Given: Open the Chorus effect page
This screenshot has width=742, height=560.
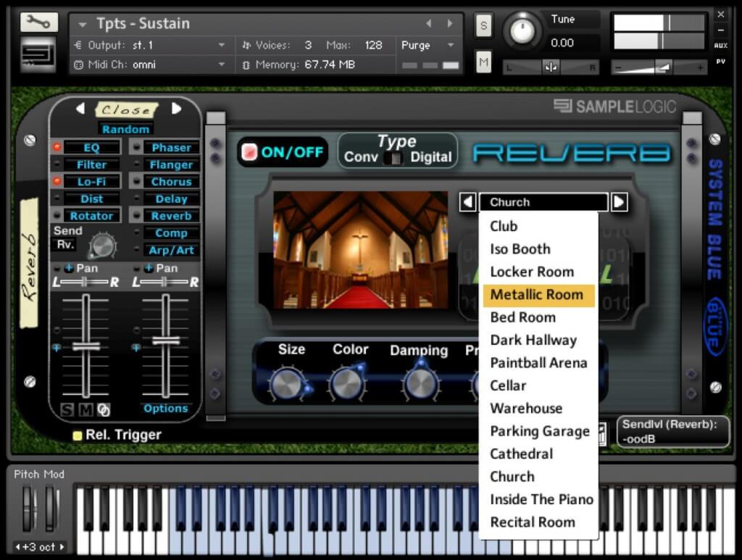Looking at the screenshot, I should (171, 182).
